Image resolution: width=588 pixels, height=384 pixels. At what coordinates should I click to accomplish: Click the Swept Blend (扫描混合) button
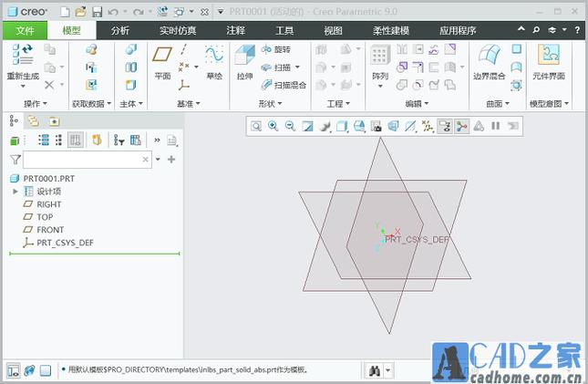coord(284,85)
